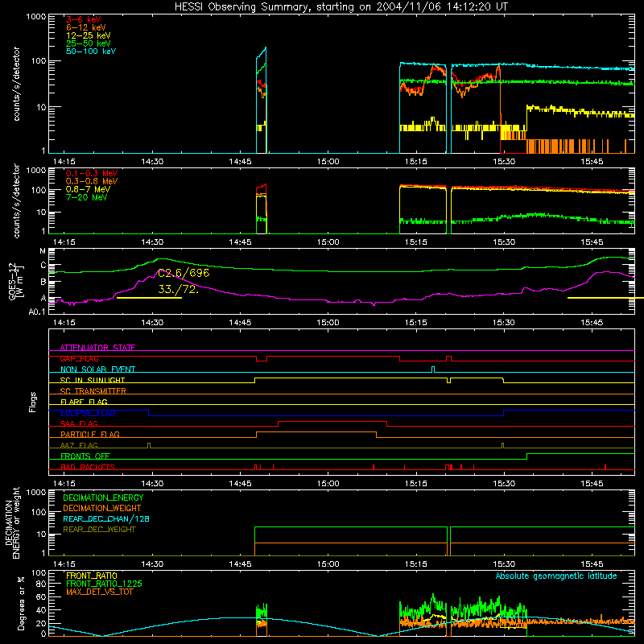Image resolution: width=644 pixels, height=644 pixels.
Task: Select the AAZ_FLAG label
Action: point(79,445)
